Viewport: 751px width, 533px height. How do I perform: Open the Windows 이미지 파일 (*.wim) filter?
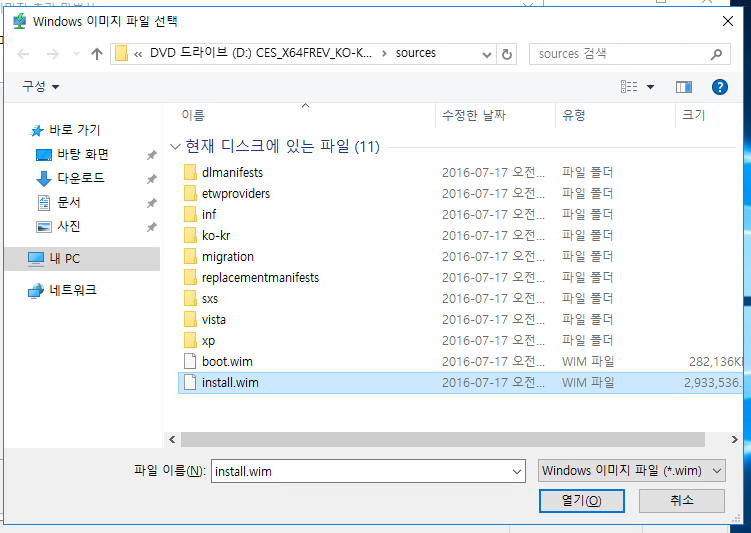click(632, 471)
